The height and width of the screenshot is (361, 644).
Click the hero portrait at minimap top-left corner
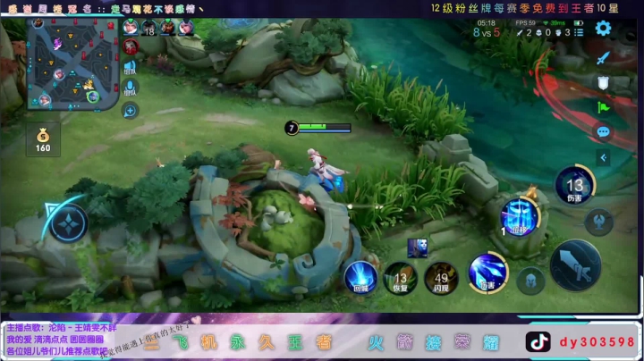pyautogui.click(x=38, y=22)
